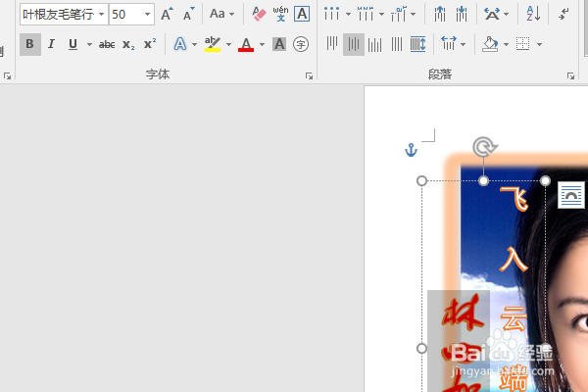Clear all formatting with eraser icon
588x392 pixels.
259,14
